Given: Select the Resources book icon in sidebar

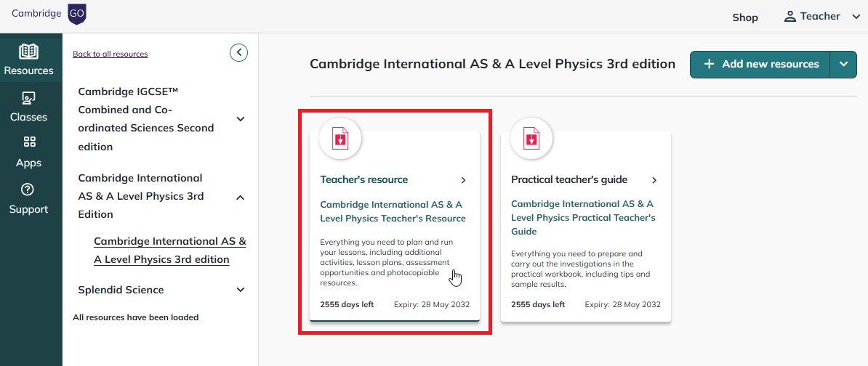Looking at the screenshot, I should point(28,52).
